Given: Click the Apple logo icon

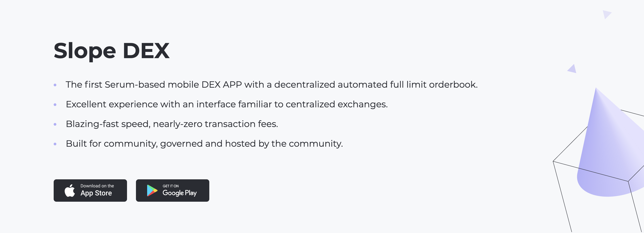Looking at the screenshot, I should click(x=70, y=191).
